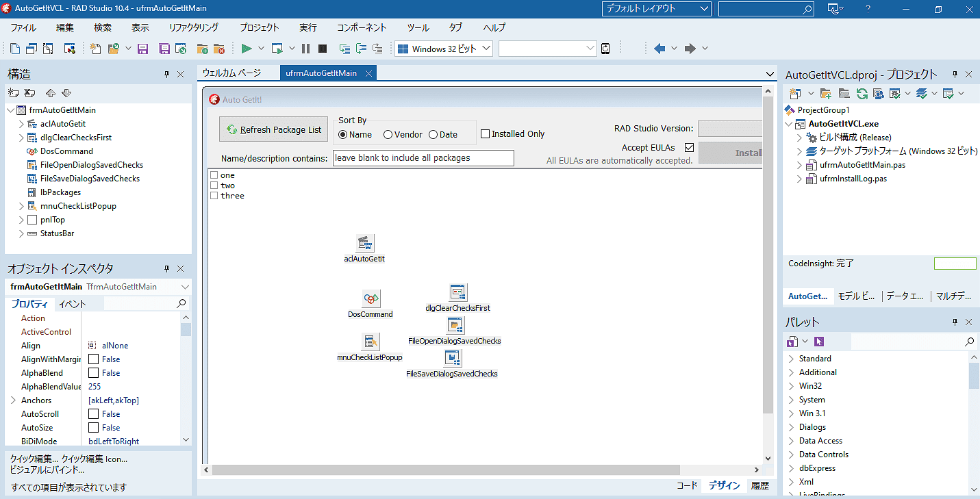Click the IDE search box in the title bar
Viewport: 980px width, 499px height.
point(766,9)
